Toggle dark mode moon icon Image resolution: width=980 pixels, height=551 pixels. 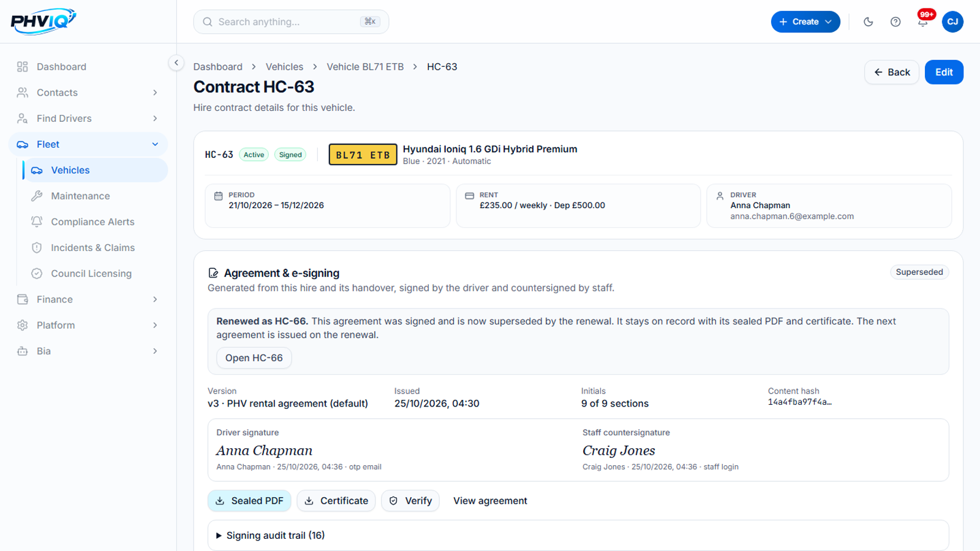[x=868, y=22]
